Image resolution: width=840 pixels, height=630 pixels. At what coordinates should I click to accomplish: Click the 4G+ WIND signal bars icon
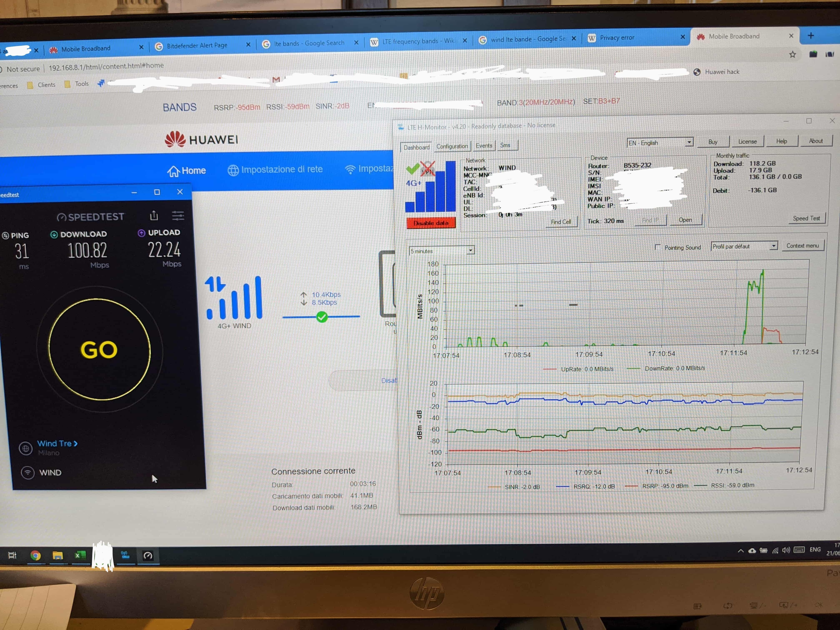tap(234, 298)
